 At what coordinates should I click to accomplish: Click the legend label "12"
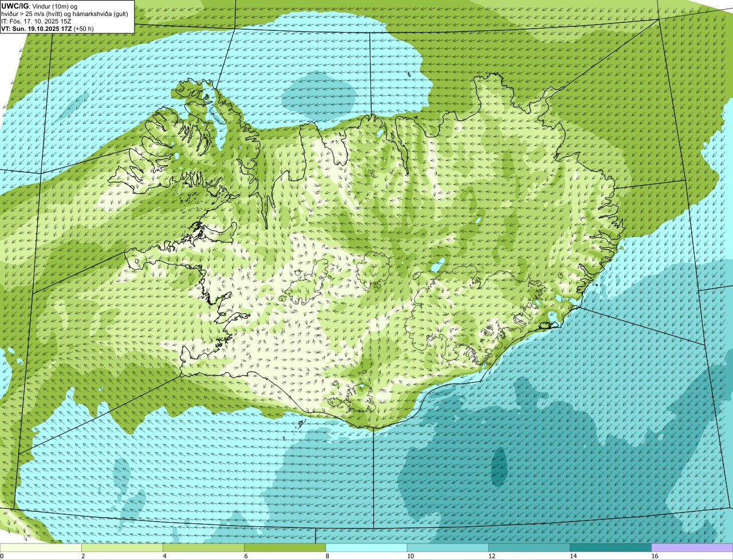(491, 556)
